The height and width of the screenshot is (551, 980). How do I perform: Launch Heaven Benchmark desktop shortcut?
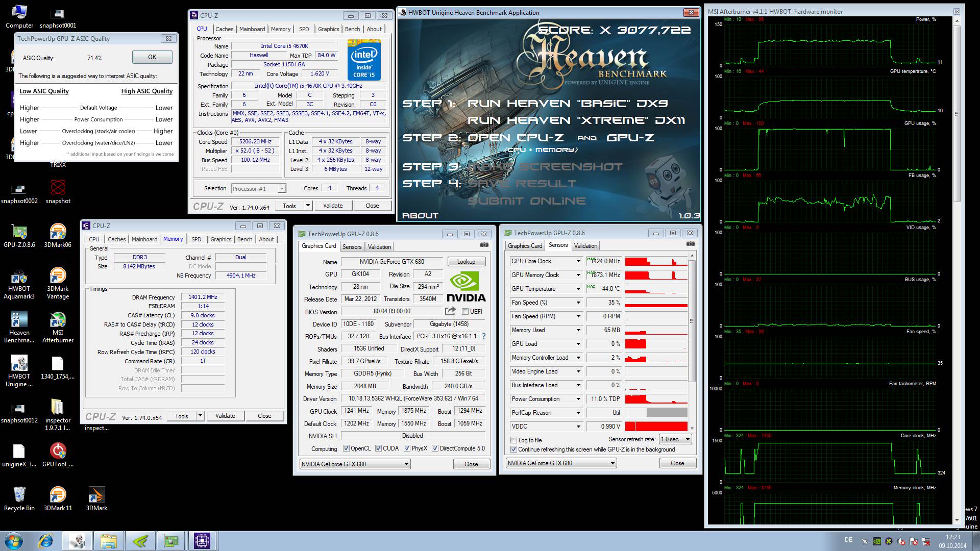pos(19,328)
